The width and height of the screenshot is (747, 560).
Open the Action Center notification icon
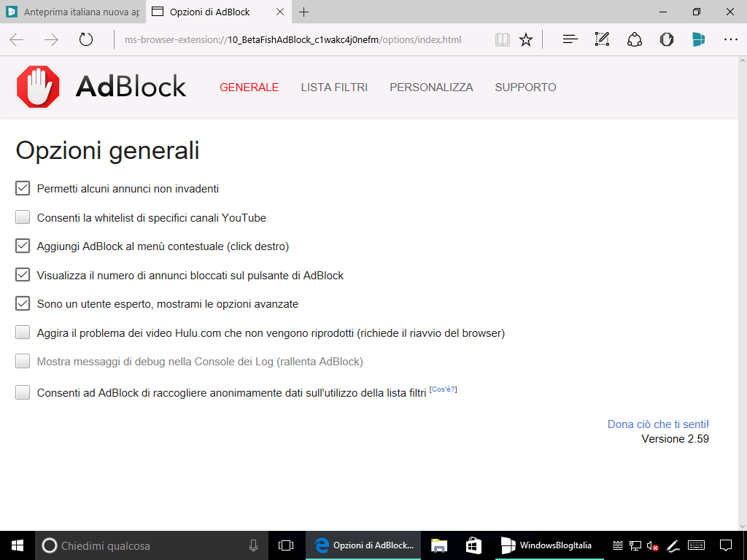pyautogui.click(x=726, y=545)
